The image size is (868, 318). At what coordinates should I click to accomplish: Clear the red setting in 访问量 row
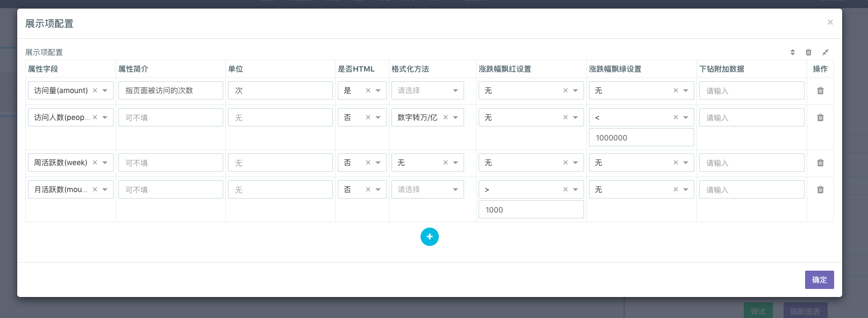565,90
